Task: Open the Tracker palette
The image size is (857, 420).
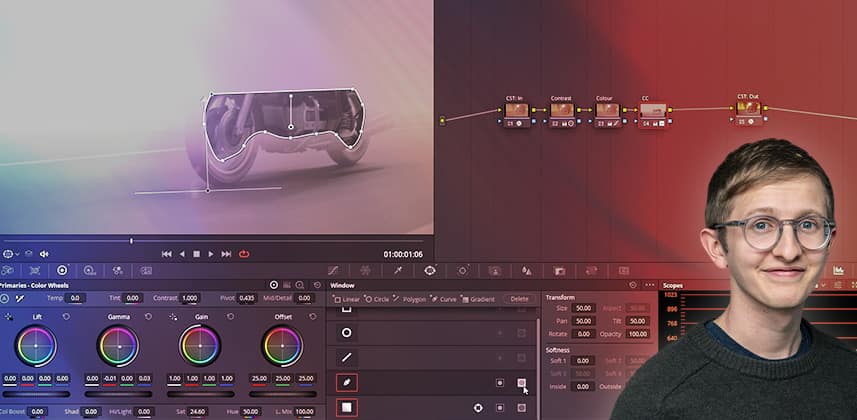Action: point(462,270)
